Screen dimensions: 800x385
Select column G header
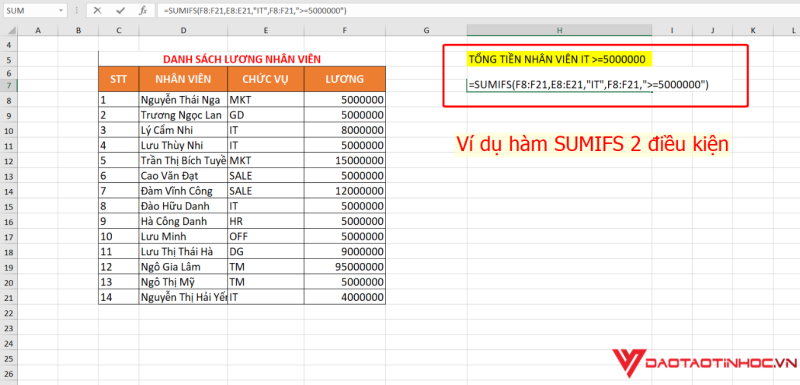point(426,31)
